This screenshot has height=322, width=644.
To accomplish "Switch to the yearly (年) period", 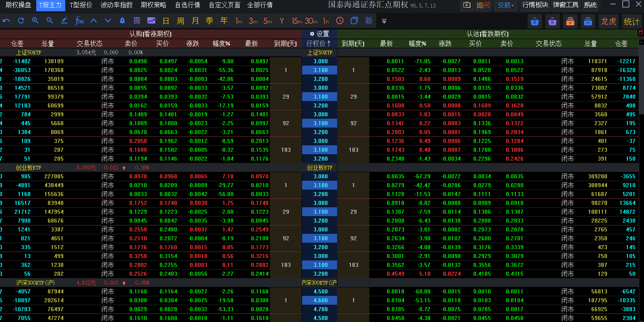I will pyautogui.click(x=224, y=21).
